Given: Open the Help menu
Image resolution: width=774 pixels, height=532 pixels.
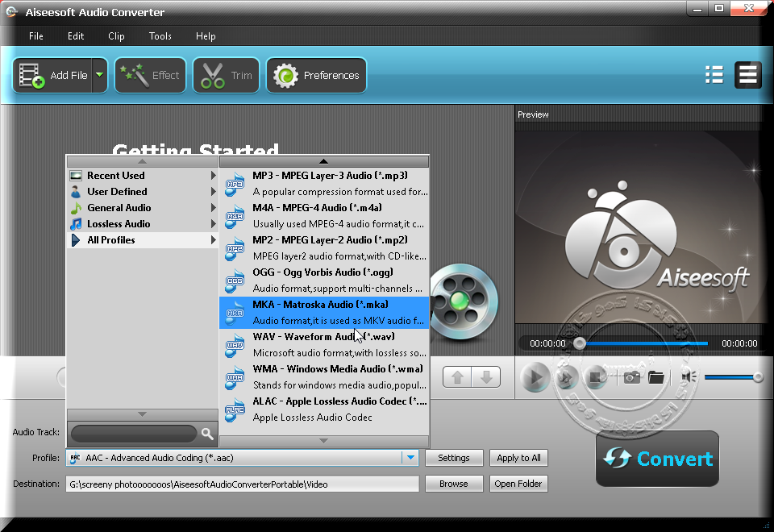Looking at the screenshot, I should coord(206,36).
